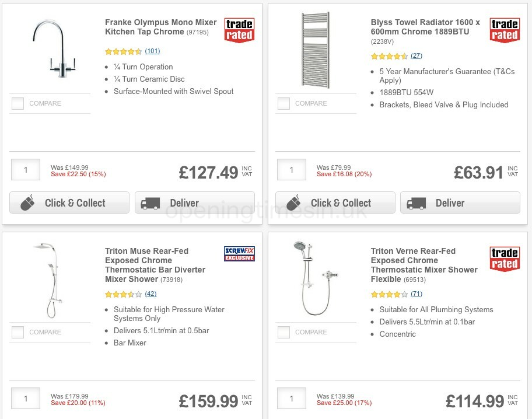Click the quantity field for Franke tap
This screenshot has height=419, width=532.
[x=26, y=169]
